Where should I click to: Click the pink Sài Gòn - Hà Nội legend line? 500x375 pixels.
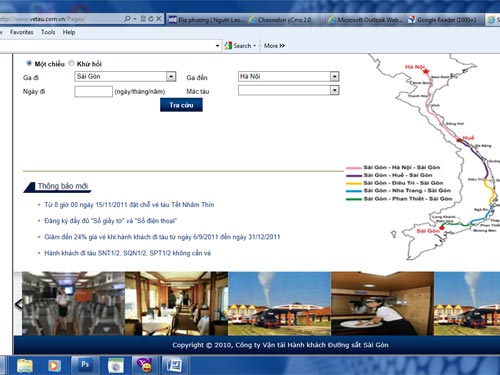(354, 168)
